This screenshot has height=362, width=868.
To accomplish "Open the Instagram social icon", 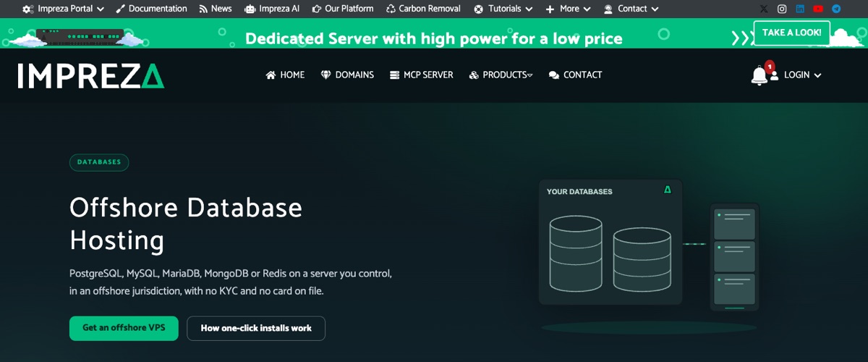I will [782, 9].
